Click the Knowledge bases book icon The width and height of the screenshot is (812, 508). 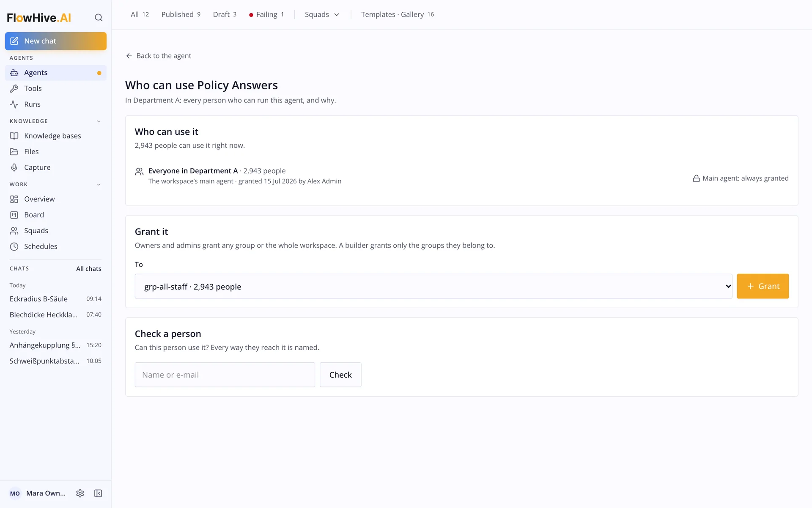(x=14, y=136)
